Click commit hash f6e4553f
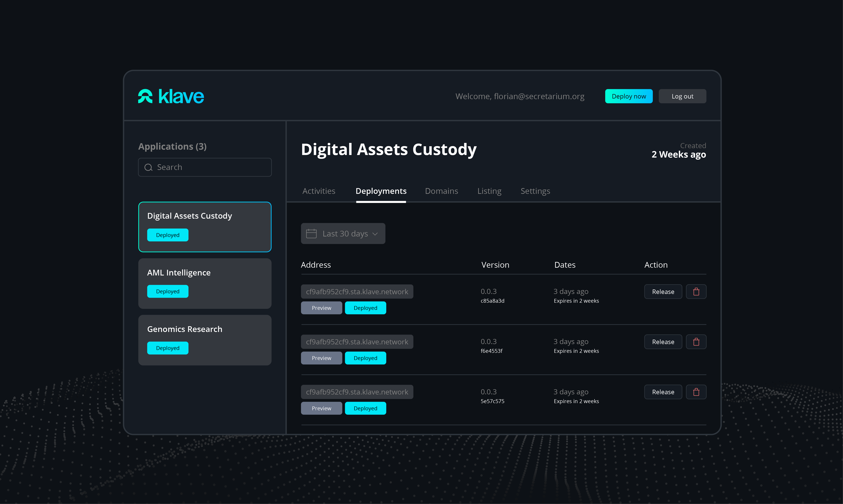Viewport: 843px width, 504px height. tap(492, 351)
